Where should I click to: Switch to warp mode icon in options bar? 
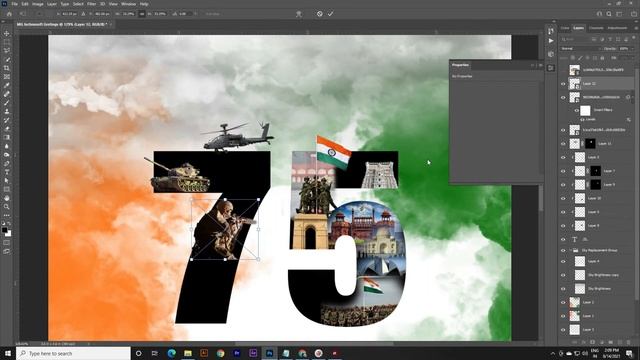click(299, 14)
